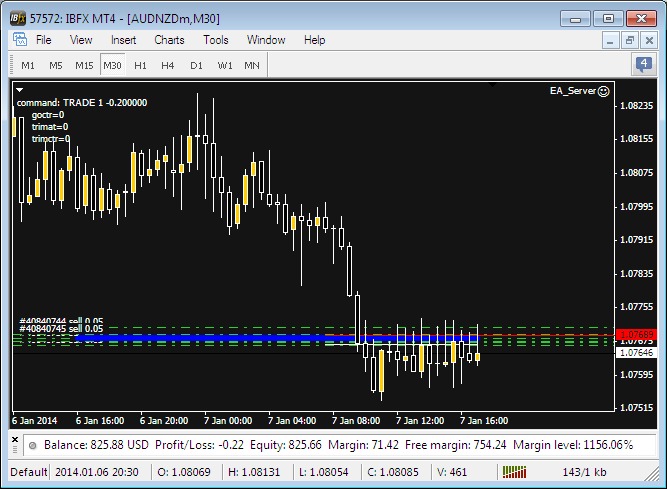The height and width of the screenshot is (489, 667).
Task: Restore the inner chart window
Action: tap(630, 41)
